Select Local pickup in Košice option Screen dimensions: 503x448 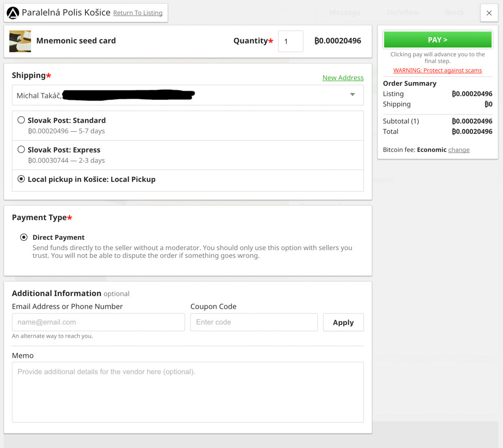click(21, 179)
